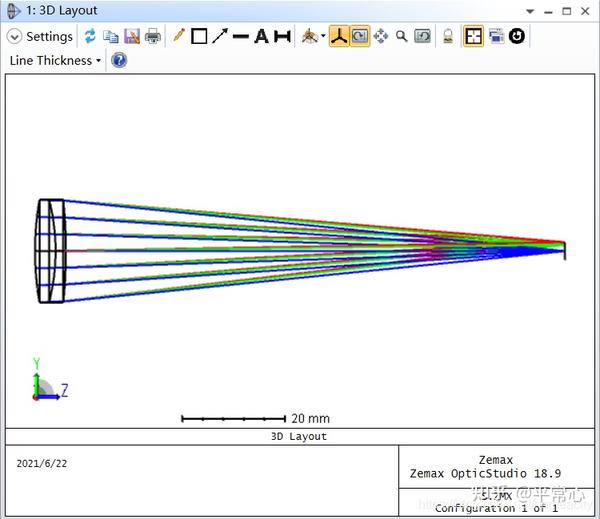Image resolution: width=600 pixels, height=519 pixels.
Task: Select the text annotation A tool
Action: click(x=261, y=37)
